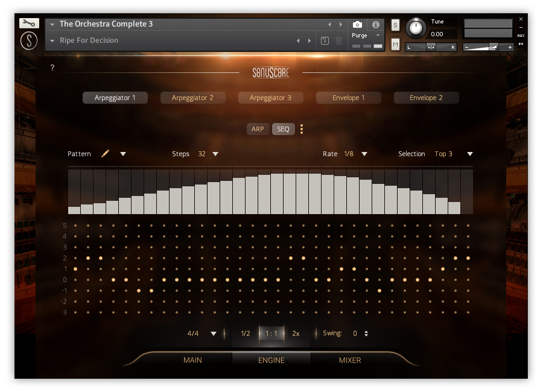Expand the Steps count dropdown
This screenshot has width=543, height=392.
pyautogui.click(x=215, y=154)
